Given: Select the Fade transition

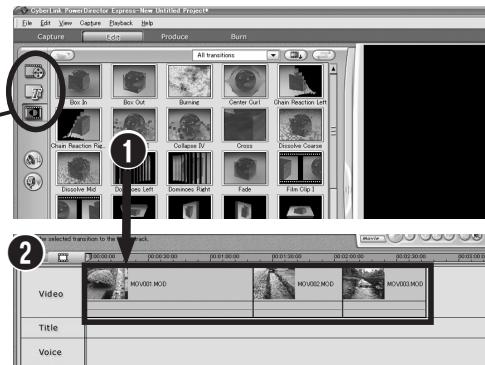Looking at the screenshot, I should click(245, 168).
